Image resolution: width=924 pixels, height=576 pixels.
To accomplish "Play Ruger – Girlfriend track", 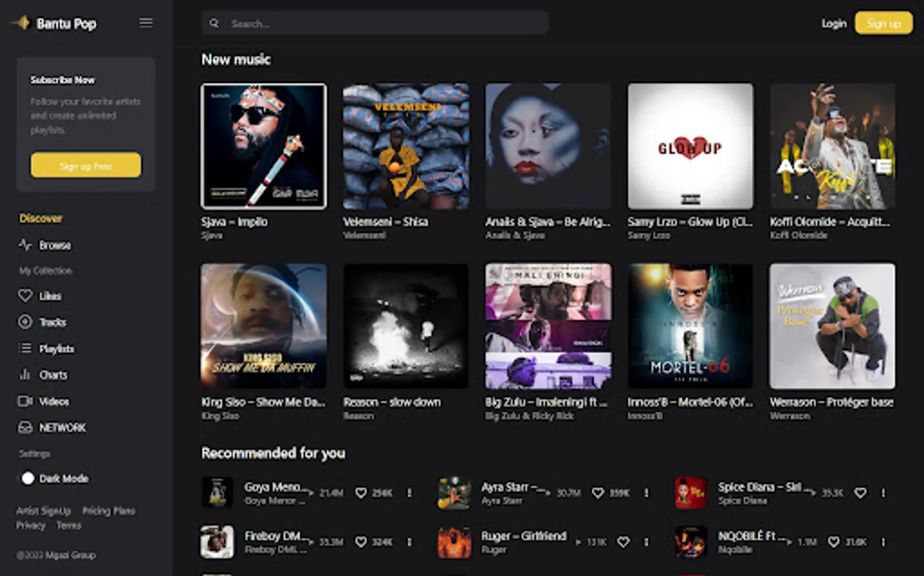I will click(x=578, y=542).
